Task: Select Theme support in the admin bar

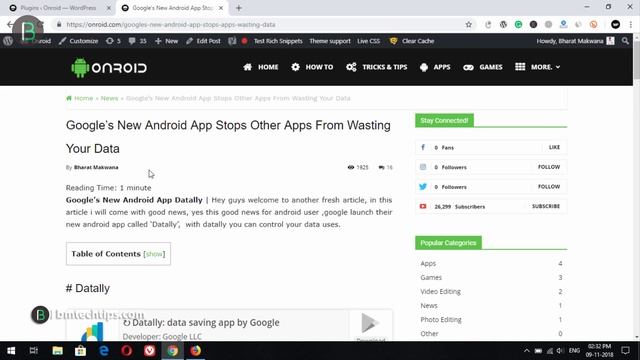Action: click(x=330, y=41)
